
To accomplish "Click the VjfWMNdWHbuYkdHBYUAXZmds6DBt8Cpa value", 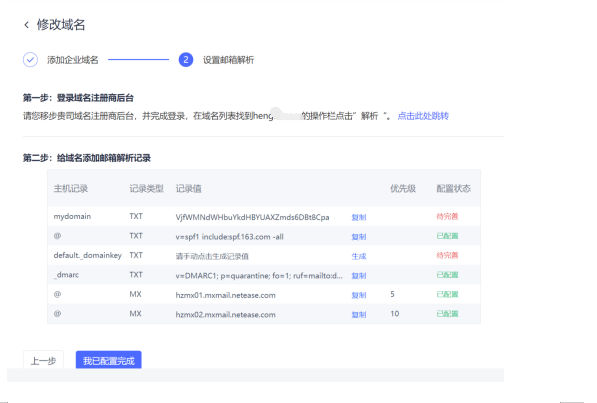I will (252, 217).
